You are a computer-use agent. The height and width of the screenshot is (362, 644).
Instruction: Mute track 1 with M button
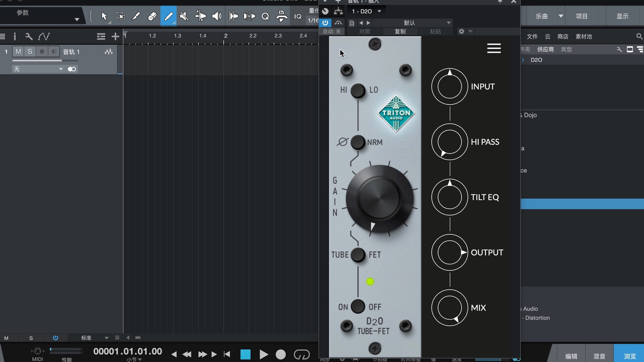pyautogui.click(x=18, y=51)
